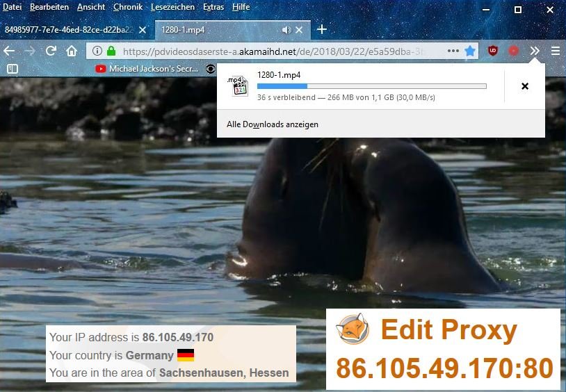Go to the home page
This screenshot has width=566, height=392.
click(72, 51)
